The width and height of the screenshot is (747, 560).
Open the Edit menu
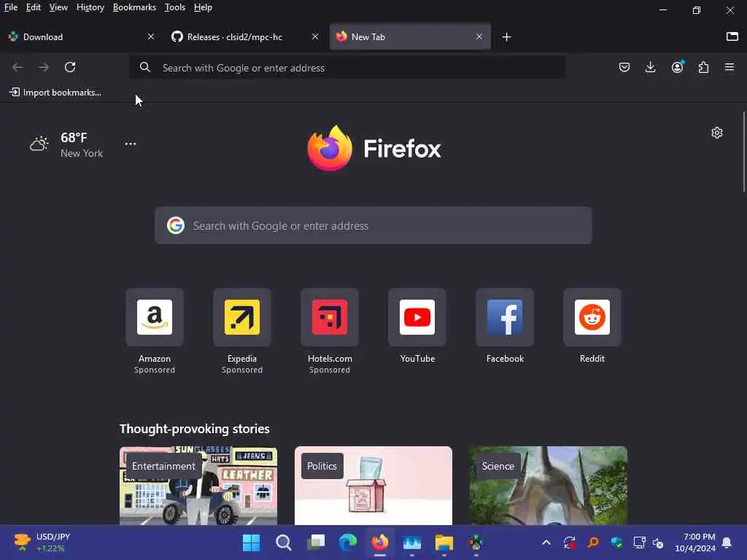point(33,7)
